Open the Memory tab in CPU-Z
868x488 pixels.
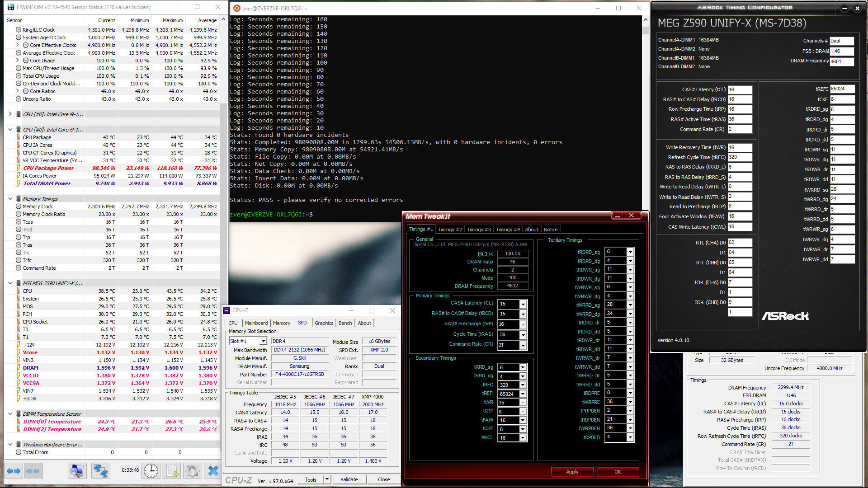coord(282,323)
